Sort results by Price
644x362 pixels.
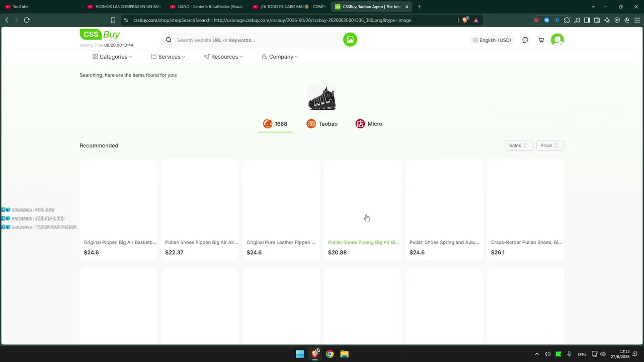coord(550,145)
